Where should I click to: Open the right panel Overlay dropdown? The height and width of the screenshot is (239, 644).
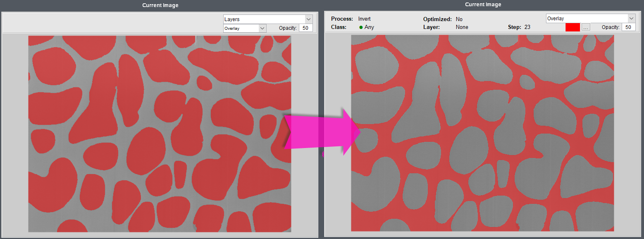click(591, 19)
